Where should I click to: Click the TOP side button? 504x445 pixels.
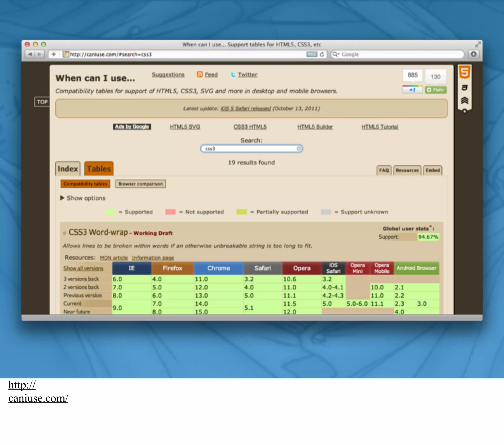coord(42,102)
